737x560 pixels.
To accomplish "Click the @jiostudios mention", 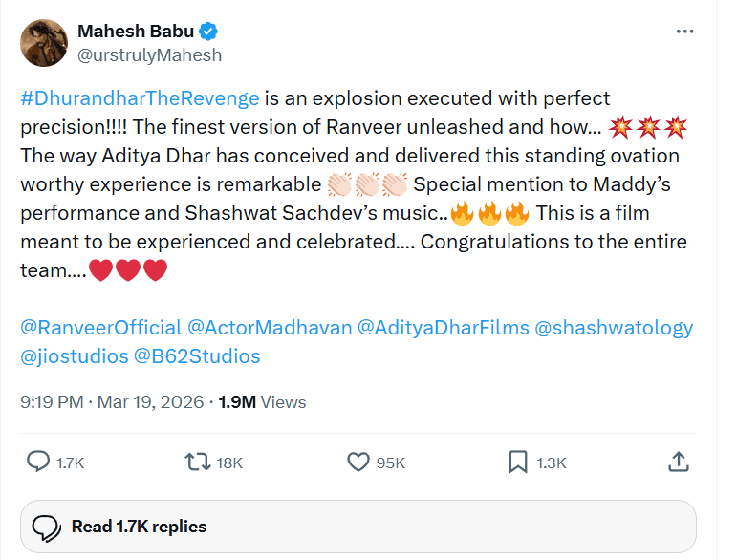I will (x=74, y=356).
